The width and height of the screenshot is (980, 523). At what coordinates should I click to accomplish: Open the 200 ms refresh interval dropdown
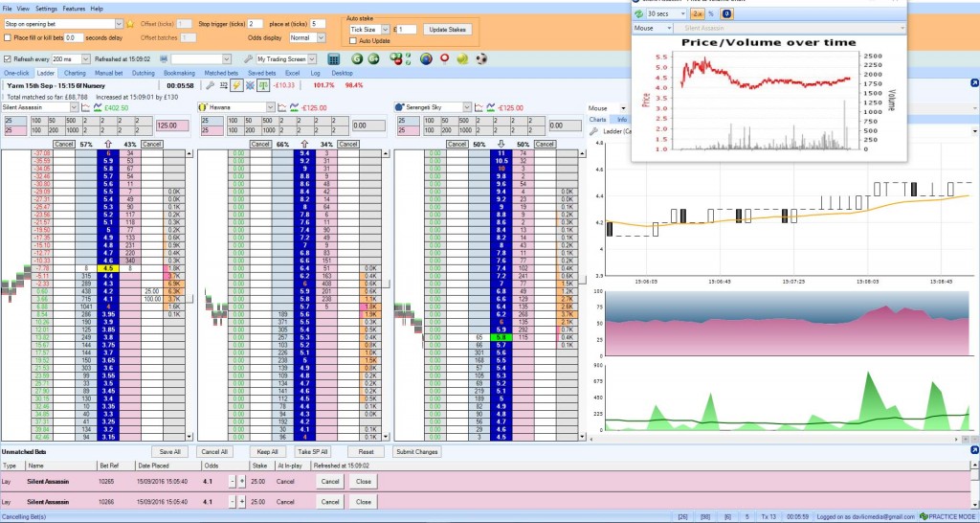pyautogui.click(x=84, y=58)
